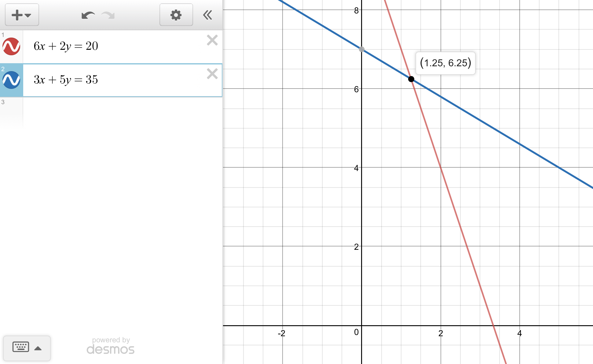Click the gray y-intercept point on the blue line
This screenshot has width=593, height=364.
pos(362,49)
